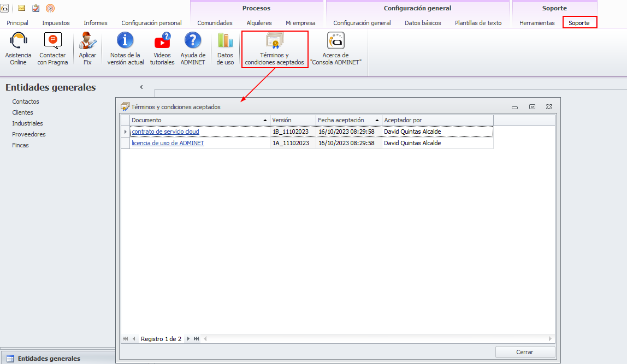Select Contactos in side panel
Image resolution: width=627 pixels, height=364 pixels.
[26, 102]
